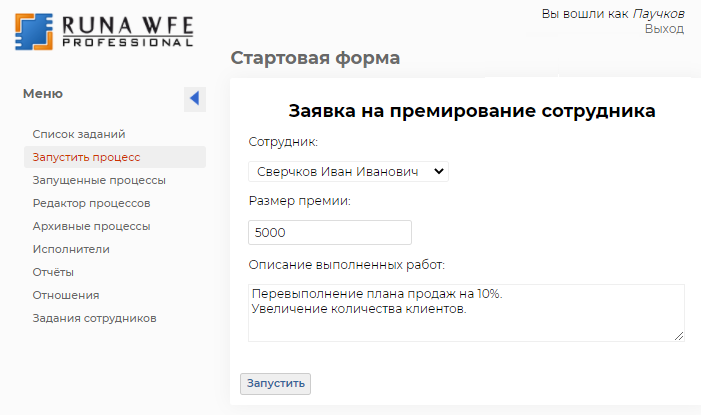Click into Описание выполненных работ text area
The image size is (701, 415).
pos(466,313)
